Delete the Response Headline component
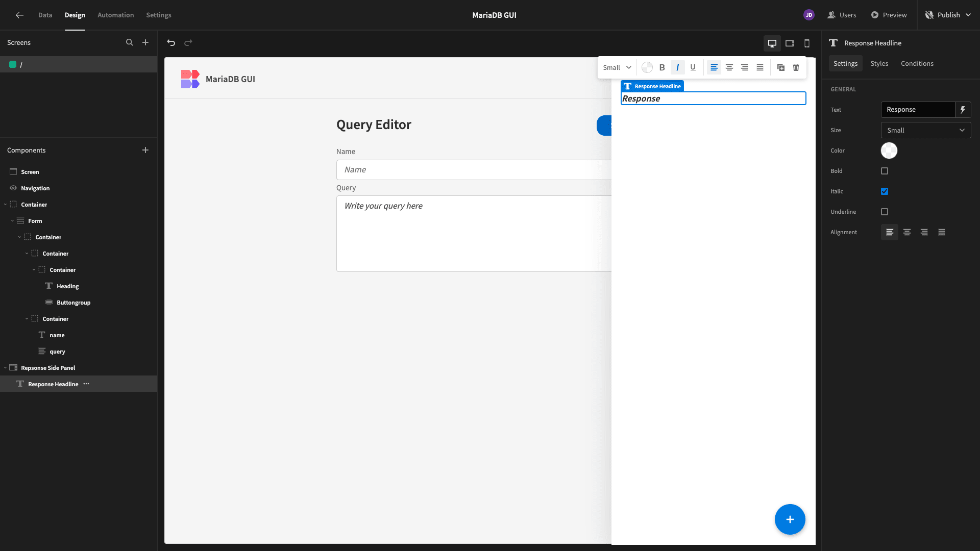Image resolution: width=980 pixels, height=551 pixels. 796,67
